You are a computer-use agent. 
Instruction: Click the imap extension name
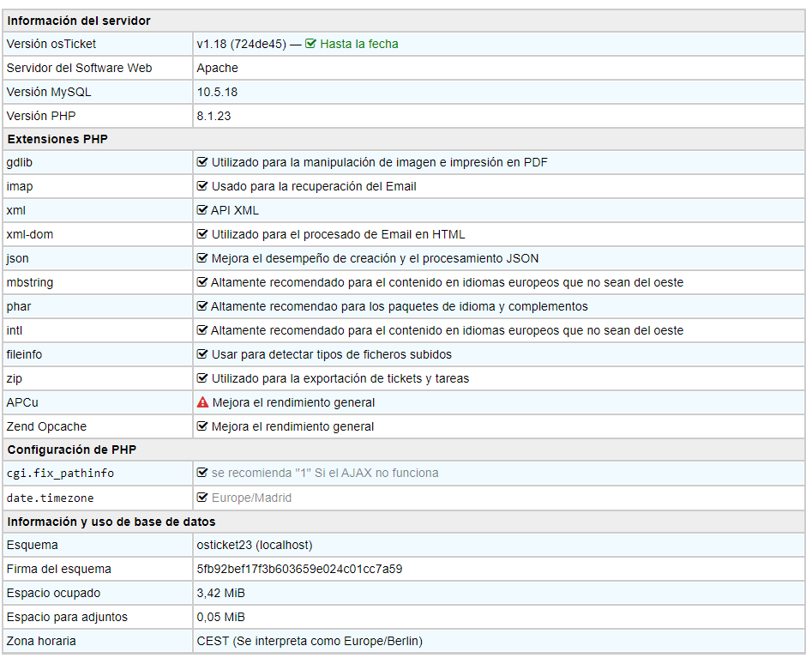click(20, 186)
